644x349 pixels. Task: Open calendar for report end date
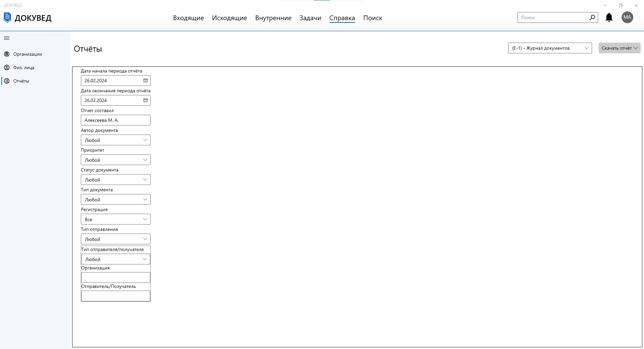146,100
